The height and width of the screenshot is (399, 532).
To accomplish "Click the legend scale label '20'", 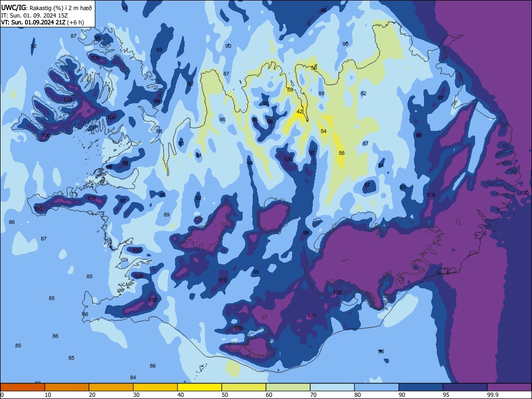I will click(92, 395).
